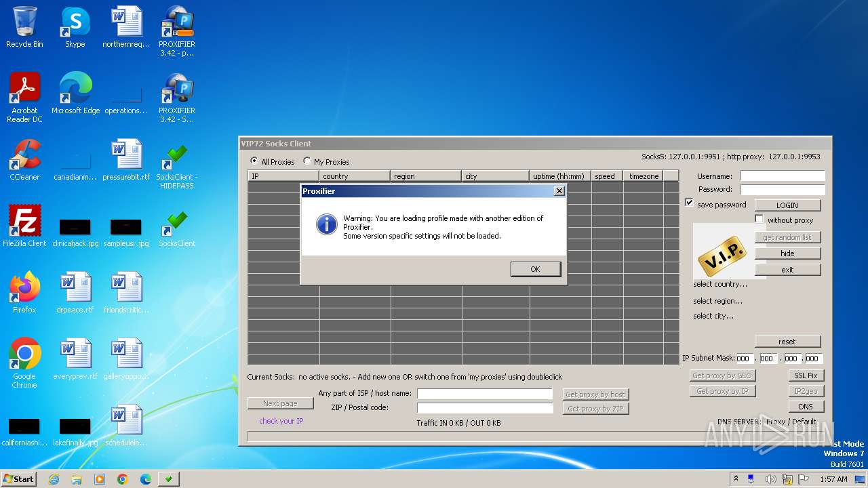The width and height of the screenshot is (868, 488).
Task: Sort by the IP column header
Action: [x=283, y=176]
